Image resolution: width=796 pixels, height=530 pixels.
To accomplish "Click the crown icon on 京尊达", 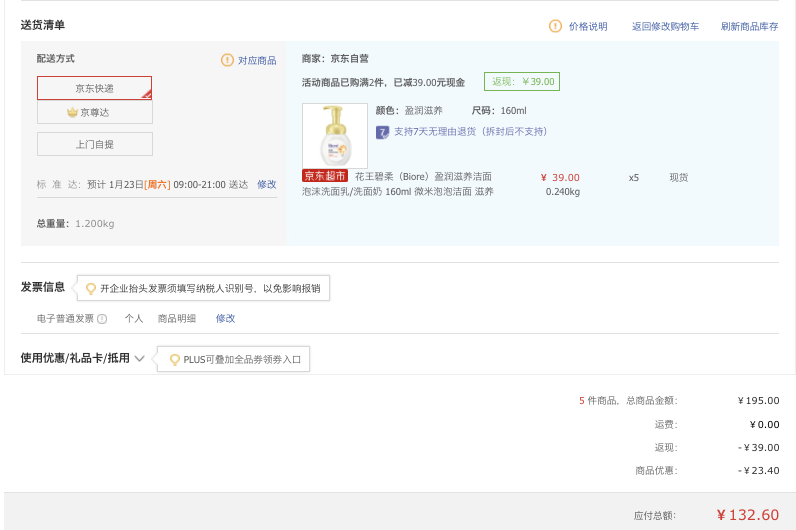I will click(73, 112).
